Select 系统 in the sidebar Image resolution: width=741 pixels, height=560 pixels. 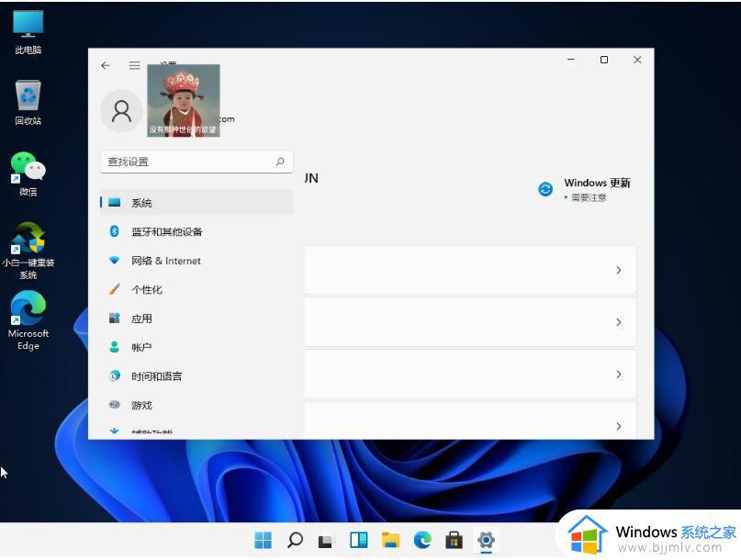pyautogui.click(x=196, y=203)
